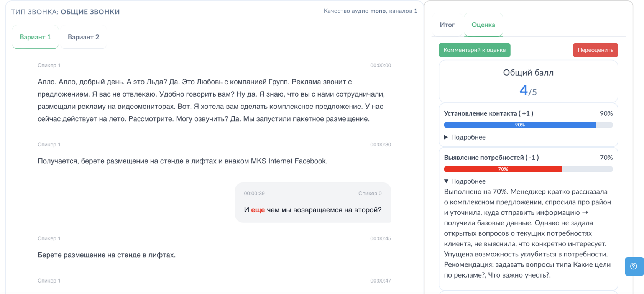Click the red highlighted word еще
644x294 pixels.
click(258, 210)
